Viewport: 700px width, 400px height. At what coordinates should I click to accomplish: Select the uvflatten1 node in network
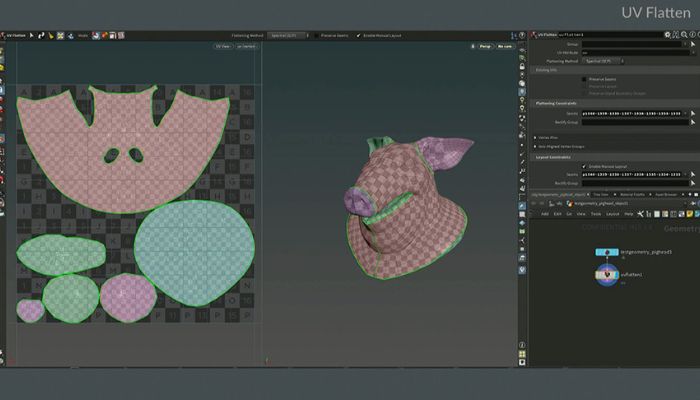(607, 275)
